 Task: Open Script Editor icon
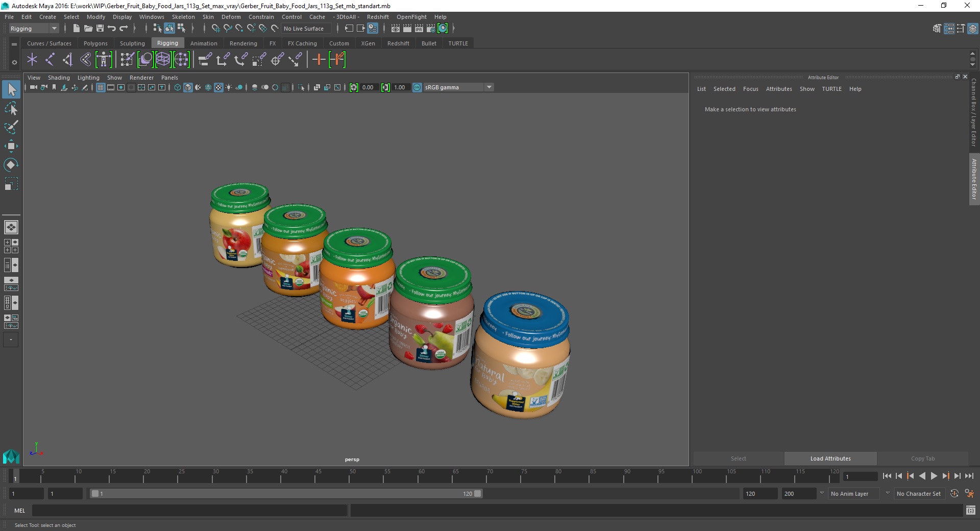[970, 510]
